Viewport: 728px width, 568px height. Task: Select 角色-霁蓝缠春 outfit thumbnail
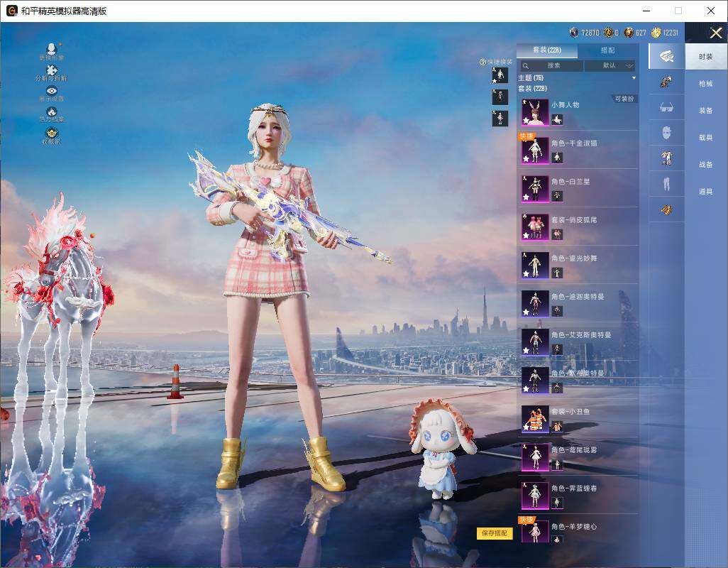(535, 496)
